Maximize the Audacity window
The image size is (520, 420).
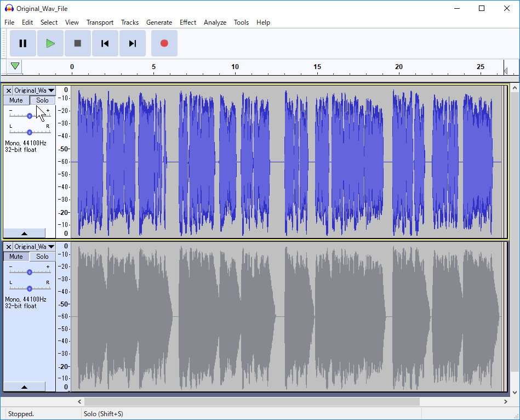pos(482,8)
